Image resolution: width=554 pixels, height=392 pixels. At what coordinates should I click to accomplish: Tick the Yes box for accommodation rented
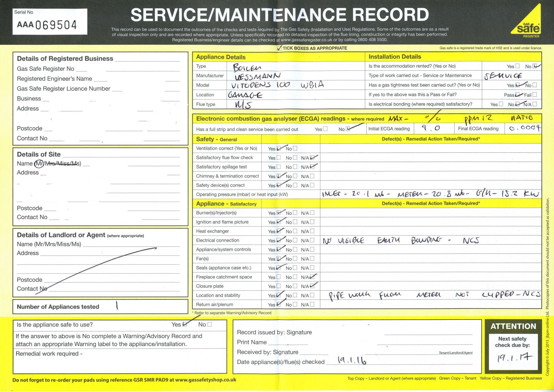(517, 66)
